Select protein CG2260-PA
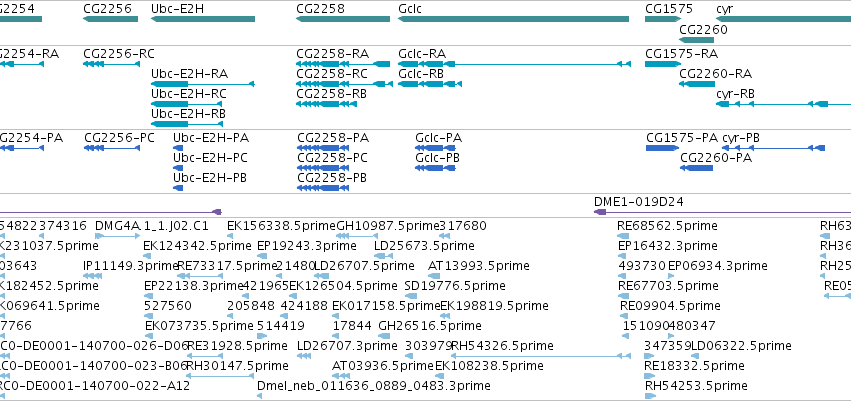Screen dimensions: 851x401 696,168
